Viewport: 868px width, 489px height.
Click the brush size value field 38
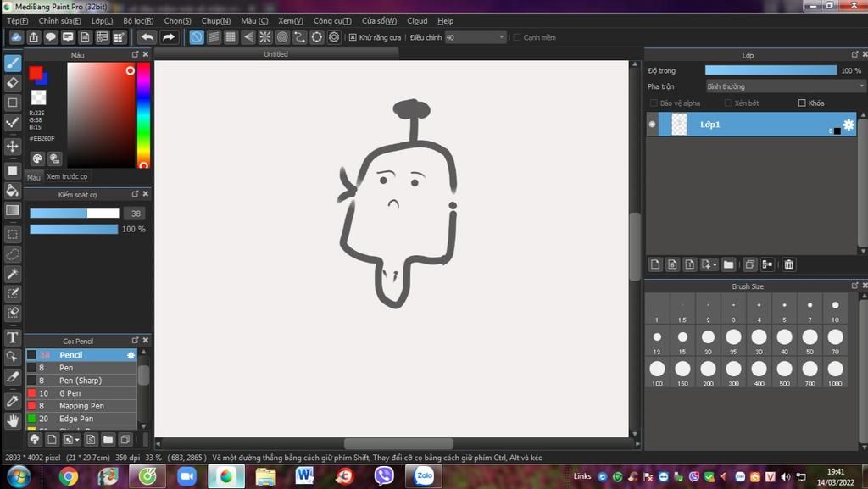click(136, 214)
